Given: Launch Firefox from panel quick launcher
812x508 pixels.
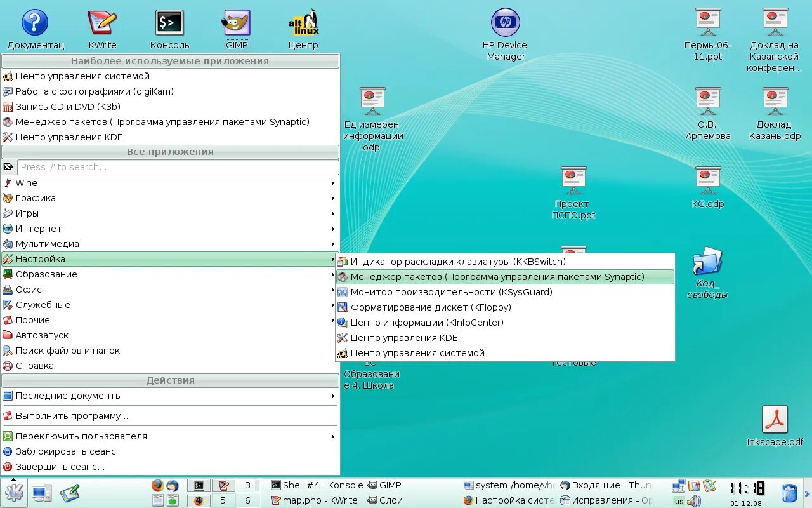Looking at the screenshot, I should coord(158,486).
